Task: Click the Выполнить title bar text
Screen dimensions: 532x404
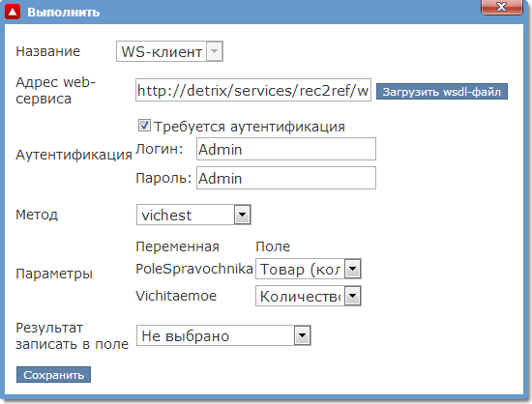Action: pos(64,13)
